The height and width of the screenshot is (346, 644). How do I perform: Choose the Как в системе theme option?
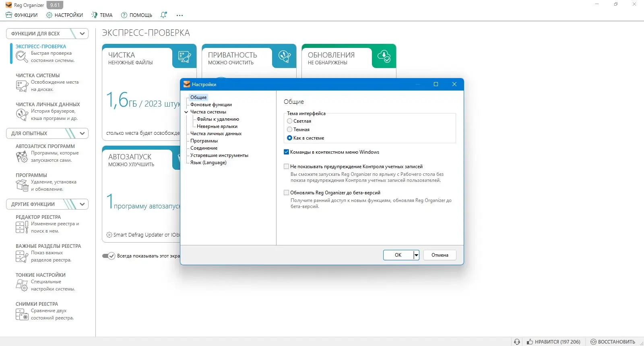coord(289,138)
